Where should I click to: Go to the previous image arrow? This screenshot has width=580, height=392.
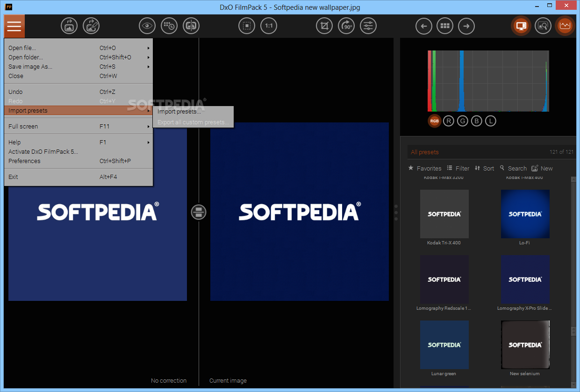(424, 26)
